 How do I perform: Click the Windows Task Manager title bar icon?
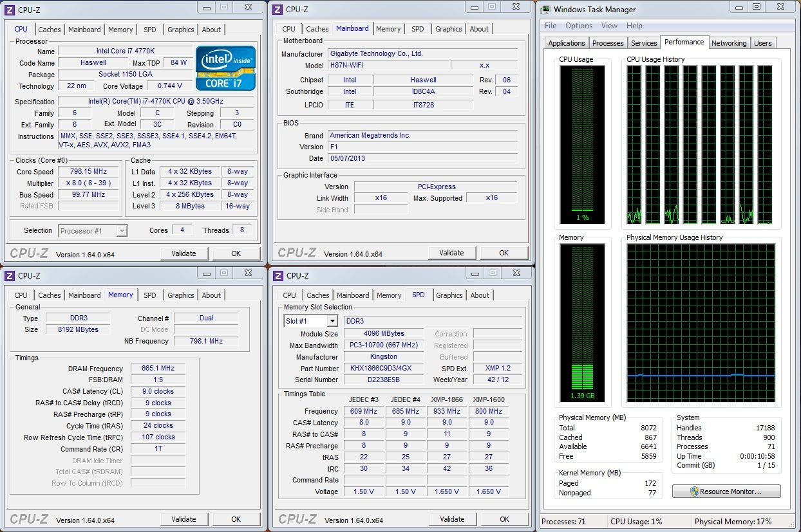click(545, 10)
